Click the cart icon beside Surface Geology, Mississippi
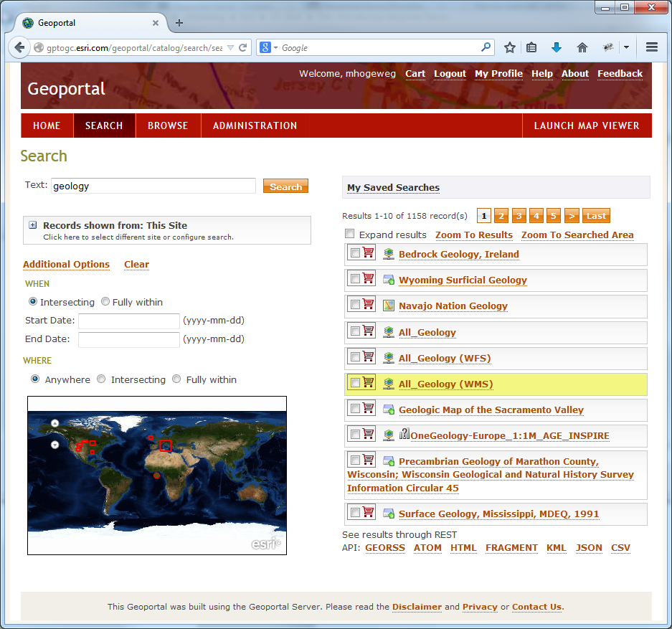Screen dimensions: 672x629 tap(369, 512)
